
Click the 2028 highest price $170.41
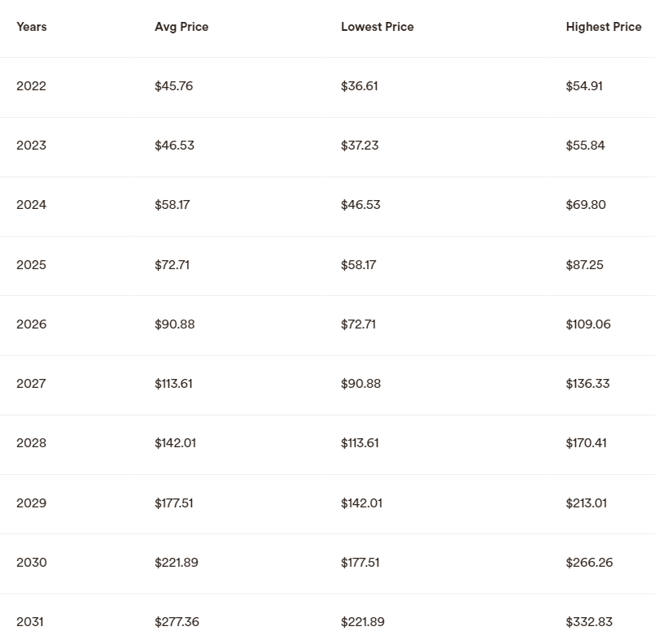click(586, 443)
